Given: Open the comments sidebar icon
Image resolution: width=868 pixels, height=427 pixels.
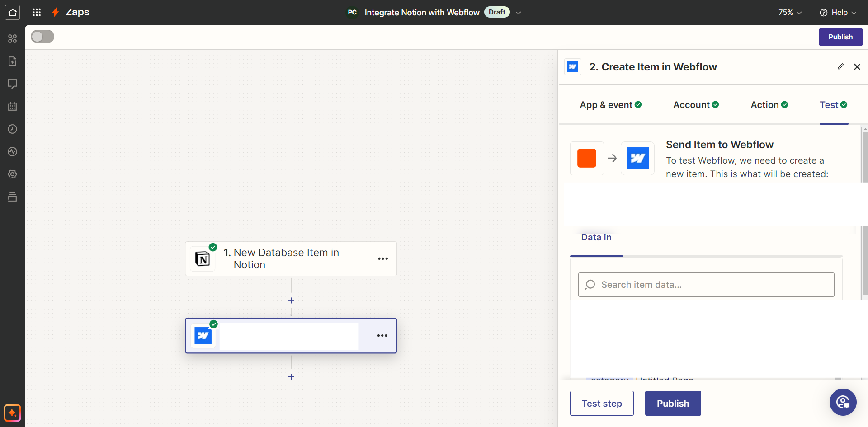Looking at the screenshot, I should [x=12, y=84].
